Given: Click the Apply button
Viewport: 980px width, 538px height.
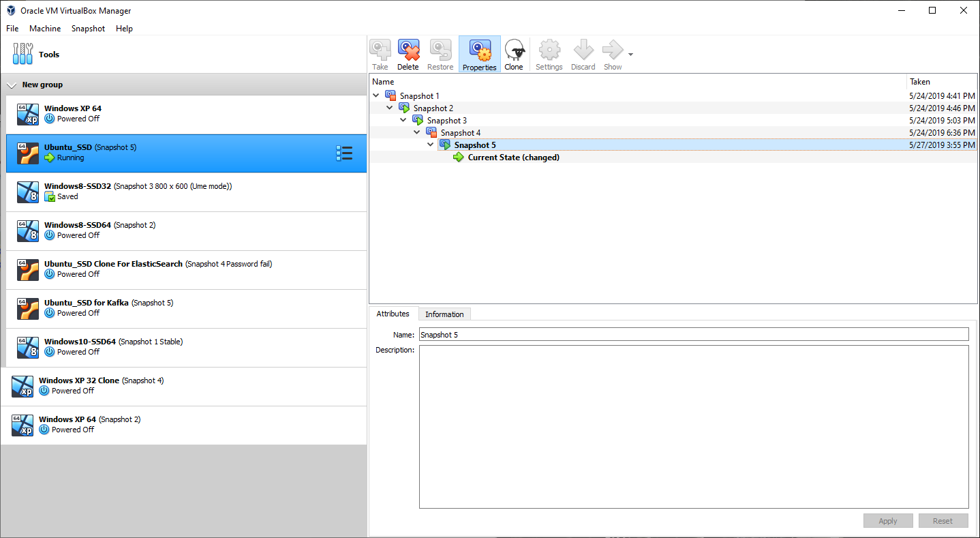Looking at the screenshot, I should click(x=888, y=520).
